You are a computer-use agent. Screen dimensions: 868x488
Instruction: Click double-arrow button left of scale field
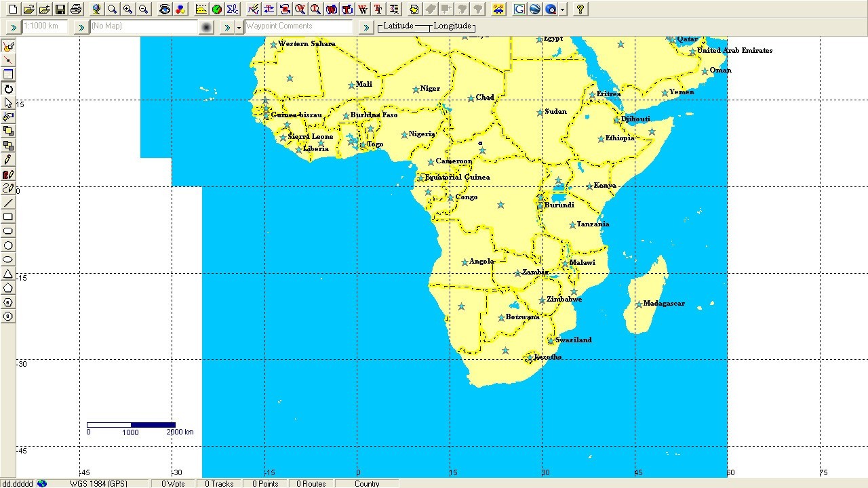point(14,27)
